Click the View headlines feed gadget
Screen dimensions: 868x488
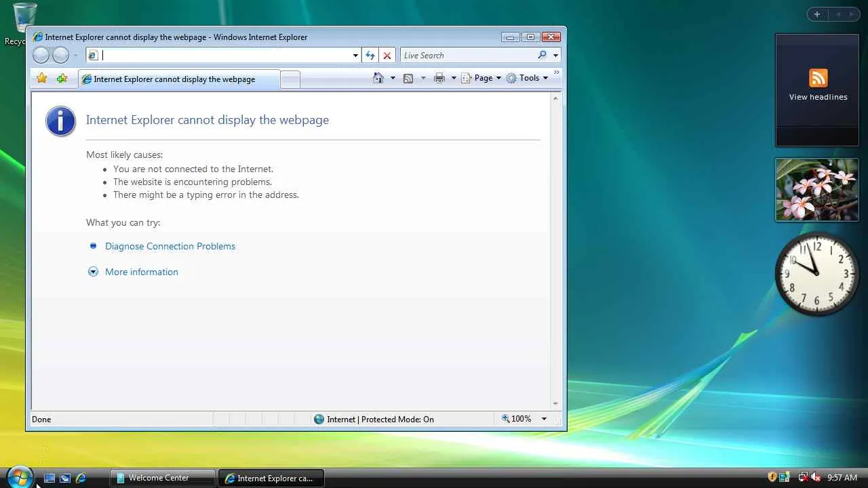coord(817,89)
